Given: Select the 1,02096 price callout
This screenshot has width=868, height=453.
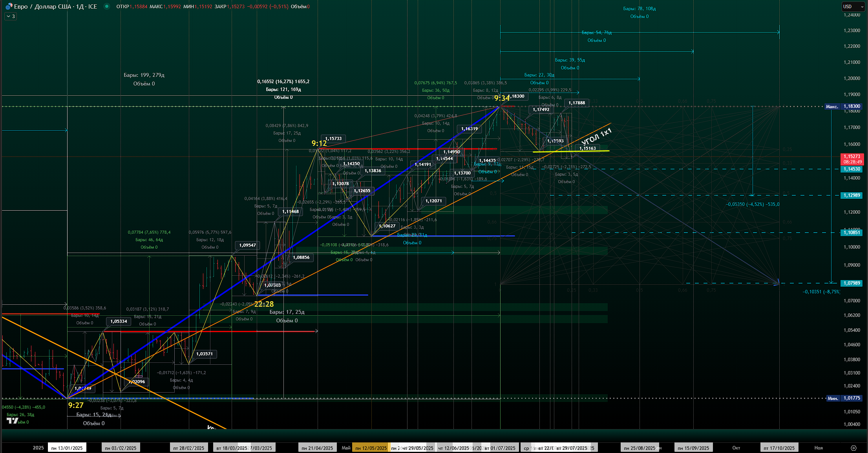Looking at the screenshot, I should pos(137,382).
